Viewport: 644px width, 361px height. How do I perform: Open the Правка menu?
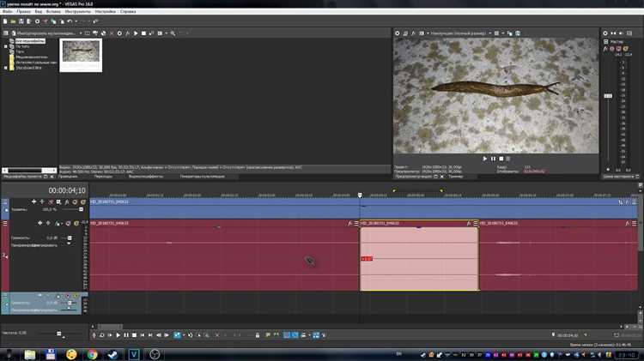pos(23,11)
